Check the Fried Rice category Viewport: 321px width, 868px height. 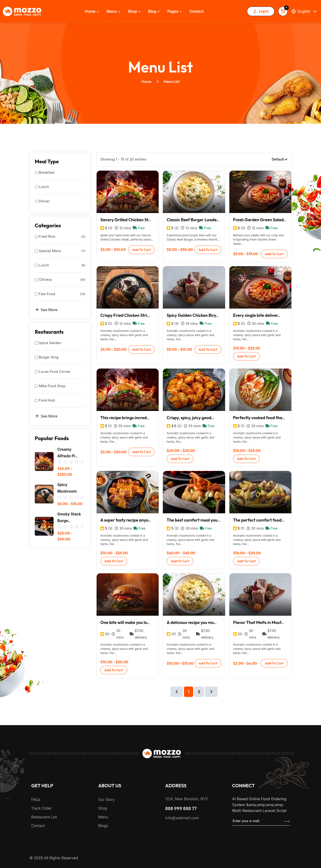36,237
